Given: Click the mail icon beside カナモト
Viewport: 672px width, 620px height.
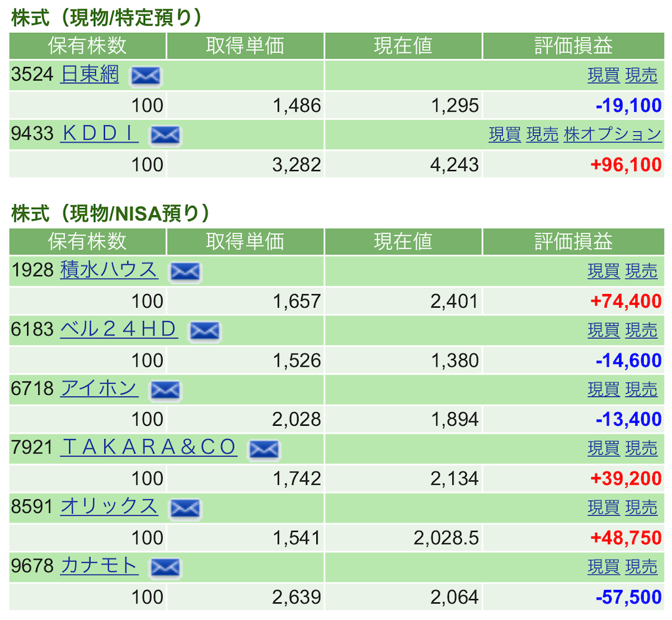Looking at the screenshot, I should coord(165,568).
